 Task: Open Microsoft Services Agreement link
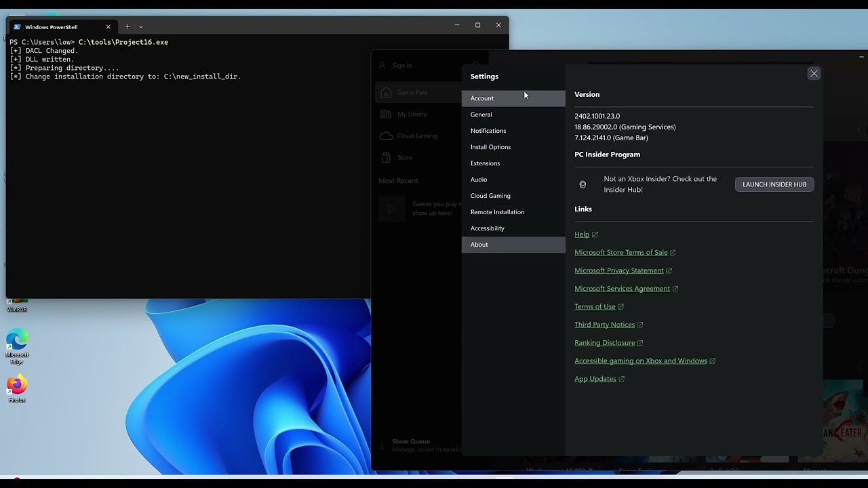(622, 289)
